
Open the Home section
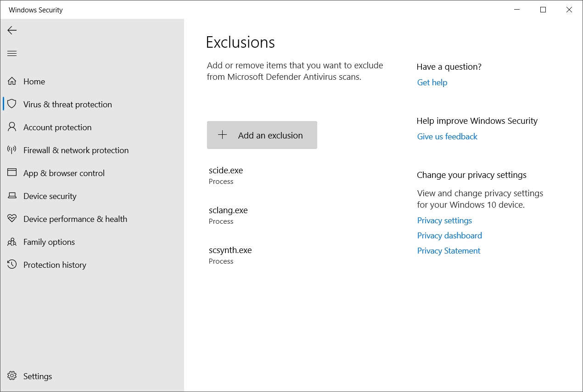(x=92, y=81)
